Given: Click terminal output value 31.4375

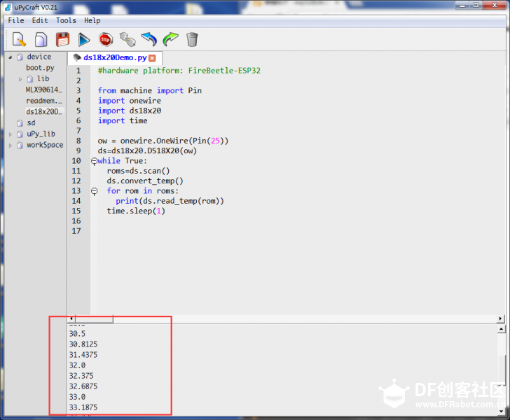Looking at the screenshot, I should click(x=83, y=355).
